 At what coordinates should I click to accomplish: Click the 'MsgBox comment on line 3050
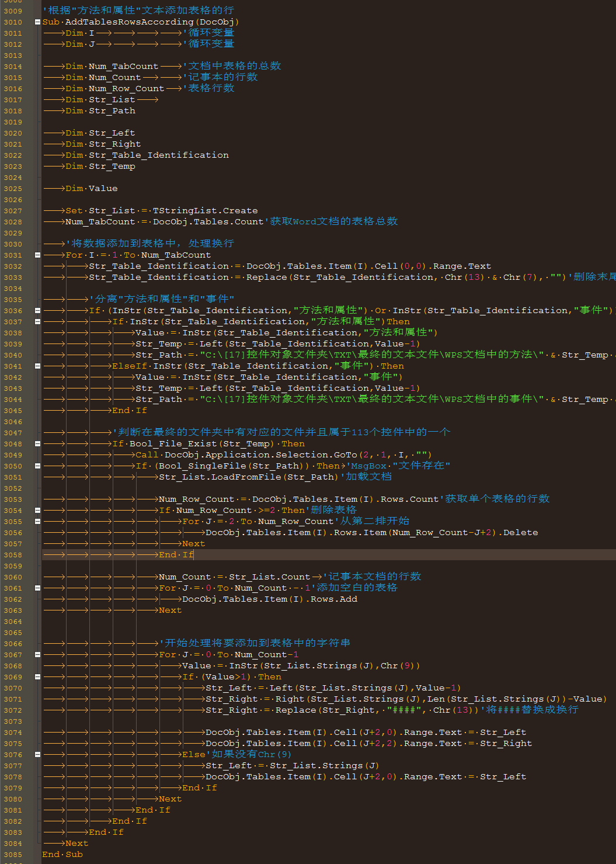(398, 466)
